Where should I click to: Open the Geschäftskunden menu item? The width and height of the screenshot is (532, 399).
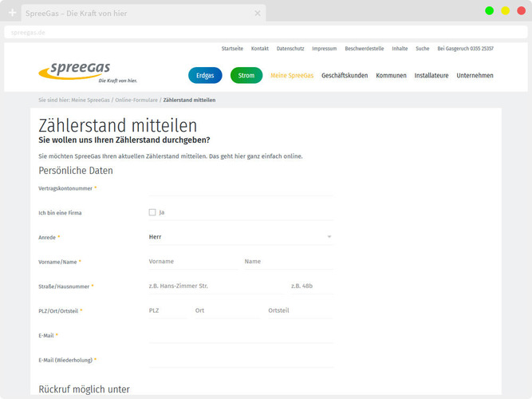click(345, 76)
